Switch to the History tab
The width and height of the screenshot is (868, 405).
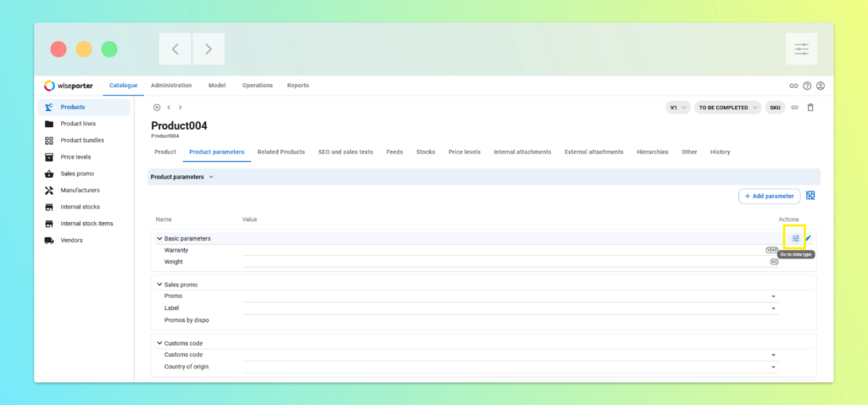point(721,153)
